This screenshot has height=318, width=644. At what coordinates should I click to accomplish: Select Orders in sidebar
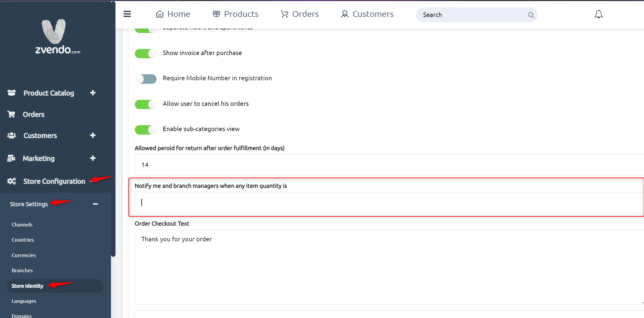[34, 114]
